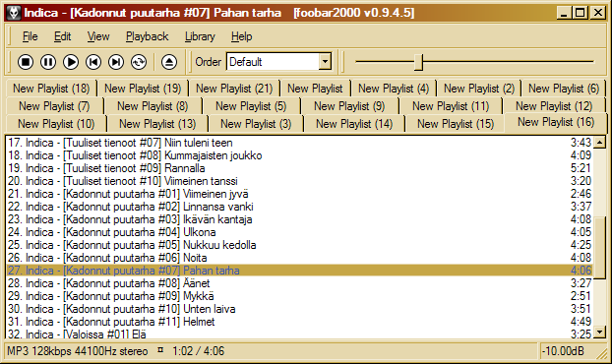612x364 pixels.
Task: Switch to New Playlist (4) tab
Action: click(394, 89)
